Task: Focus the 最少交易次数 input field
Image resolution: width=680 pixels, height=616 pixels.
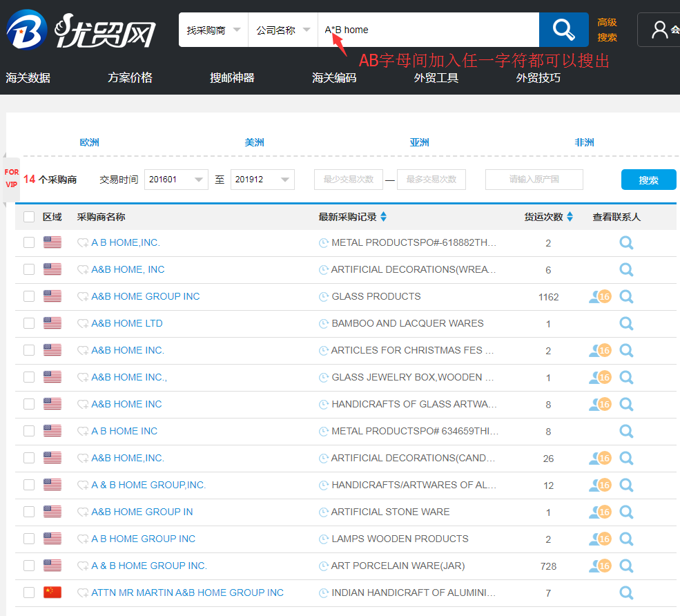Action: click(x=349, y=180)
